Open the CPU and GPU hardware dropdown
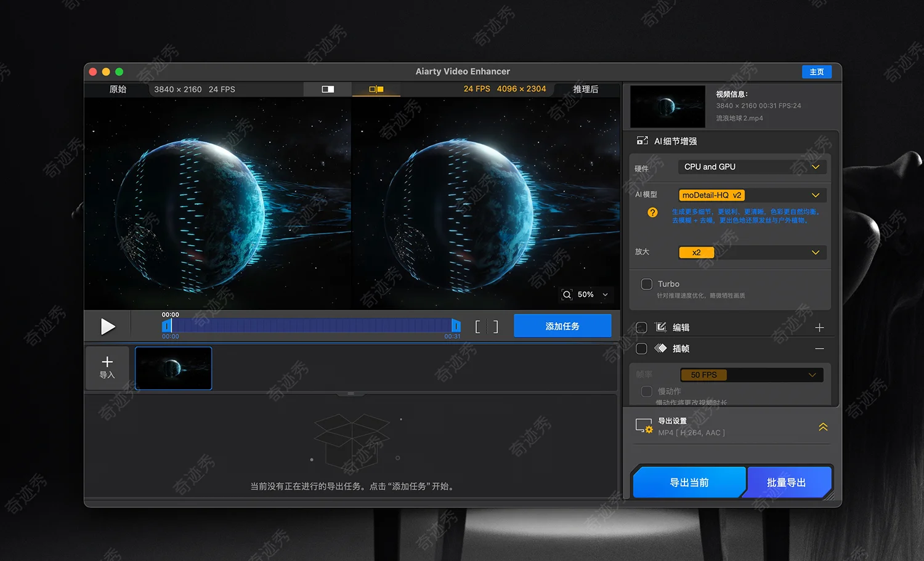This screenshot has width=924, height=561. (x=752, y=166)
